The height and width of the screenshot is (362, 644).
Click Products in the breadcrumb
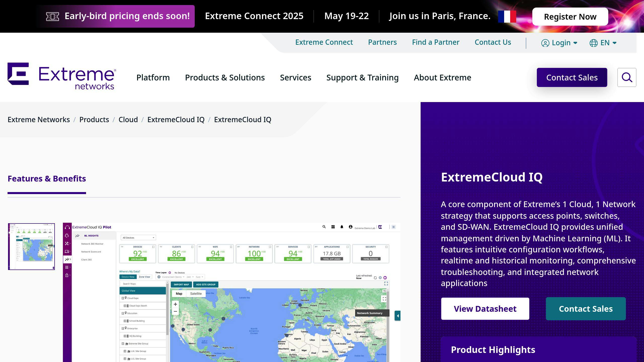coord(94,120)
